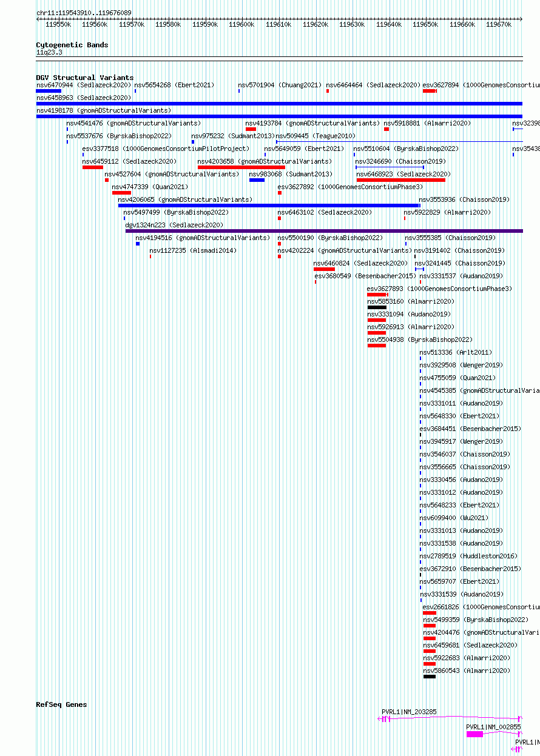Image resolution: width=540 pixels, height=756 pixels.
Task: Select variant nsv2789519 (Huddleston2016)
Action: pos(468,556)
